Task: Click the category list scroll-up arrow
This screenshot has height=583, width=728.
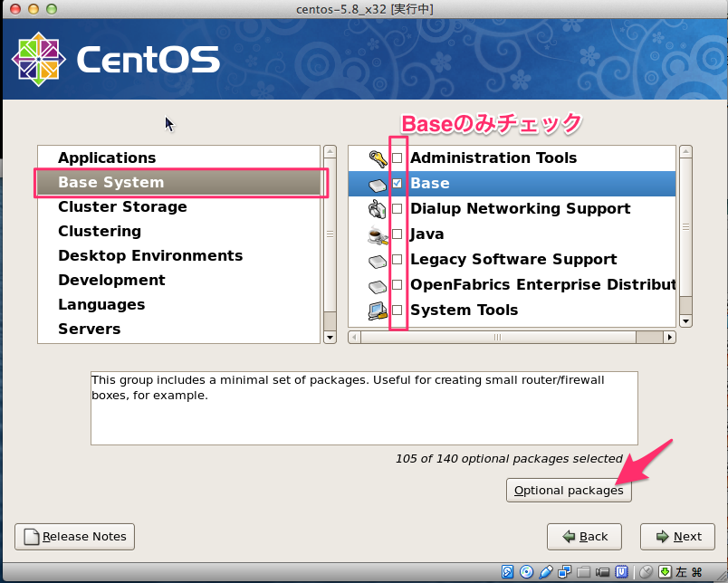Action: pyautogui.click(x=330, y=151)
